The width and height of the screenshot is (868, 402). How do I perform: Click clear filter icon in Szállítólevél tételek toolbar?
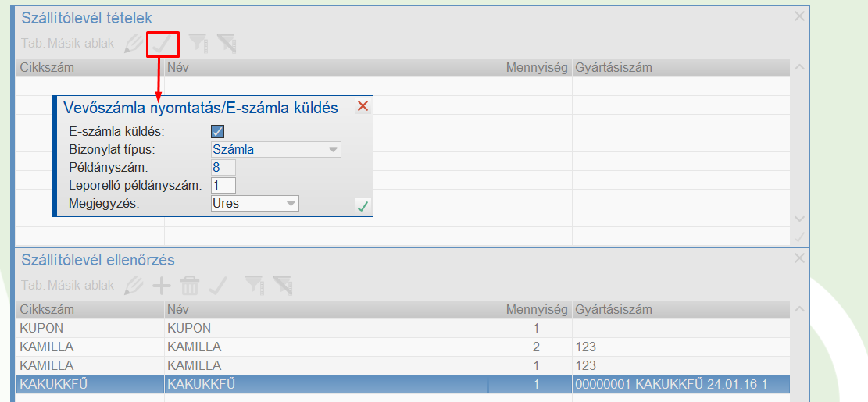coord(227,44)
